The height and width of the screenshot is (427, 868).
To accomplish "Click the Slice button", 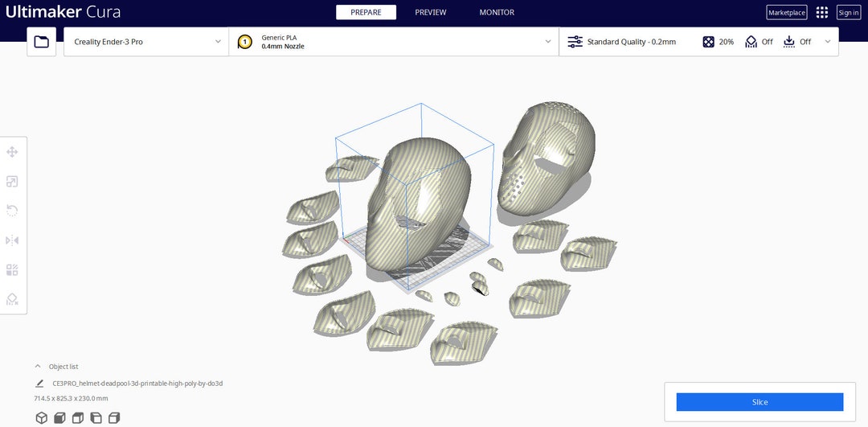I will (759, 402).
